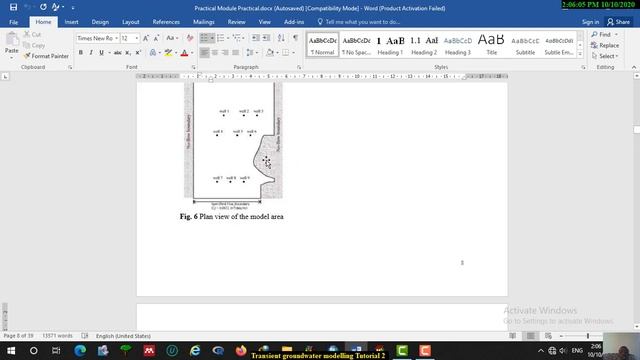Open the Review tab
The width and height of the screenshot is (640, 360).
click(236, 22)
